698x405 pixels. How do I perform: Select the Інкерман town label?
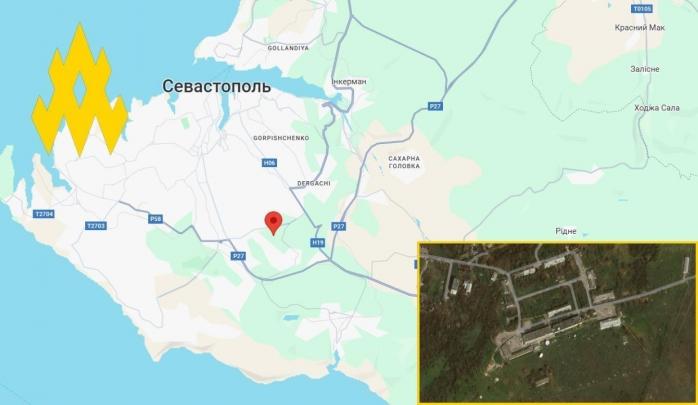pos(349,81)
